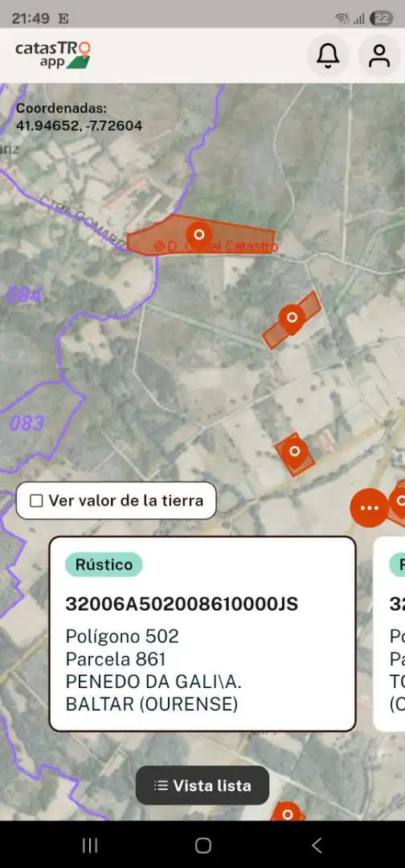405x868 pixels.
Task: Select map pin on the elongated diagonal parcel
Action: click(292, 317)
